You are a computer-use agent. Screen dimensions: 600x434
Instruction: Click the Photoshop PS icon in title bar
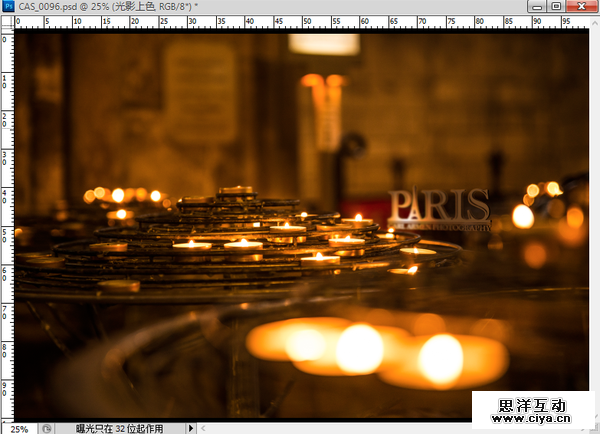(9, 7)
